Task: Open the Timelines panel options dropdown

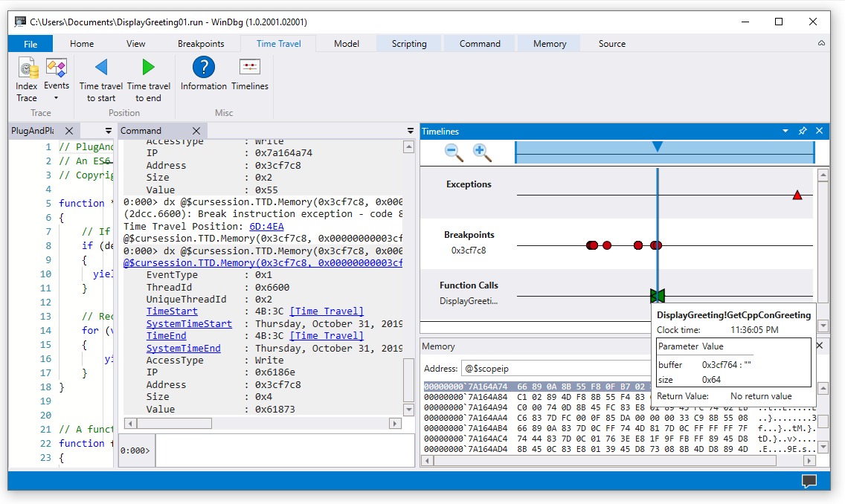Action: (x=785, y=131)
